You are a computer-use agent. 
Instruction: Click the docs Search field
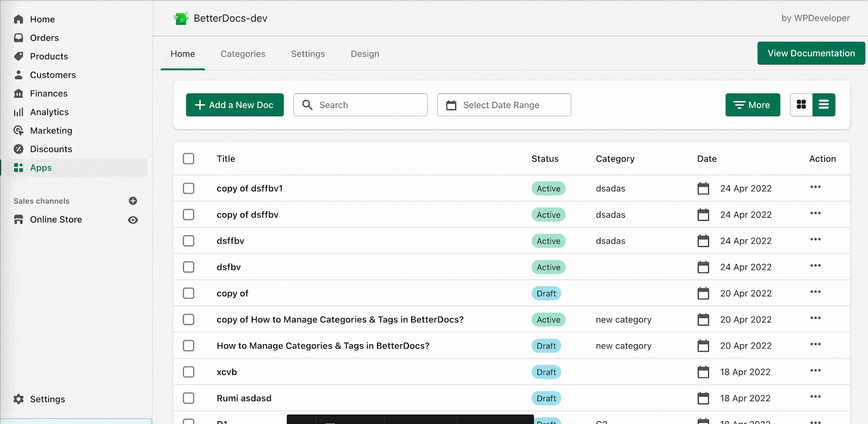(x=360, y=105)
